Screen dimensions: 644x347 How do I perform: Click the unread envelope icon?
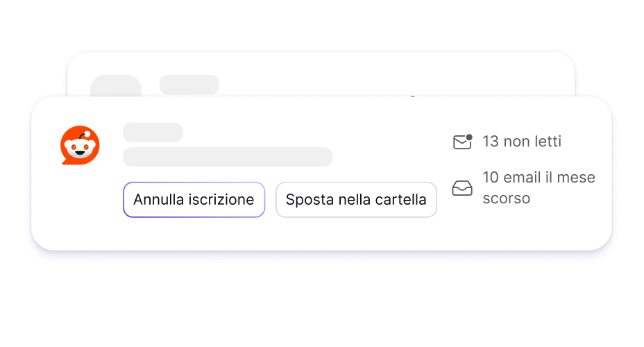(x=461, y=143)
